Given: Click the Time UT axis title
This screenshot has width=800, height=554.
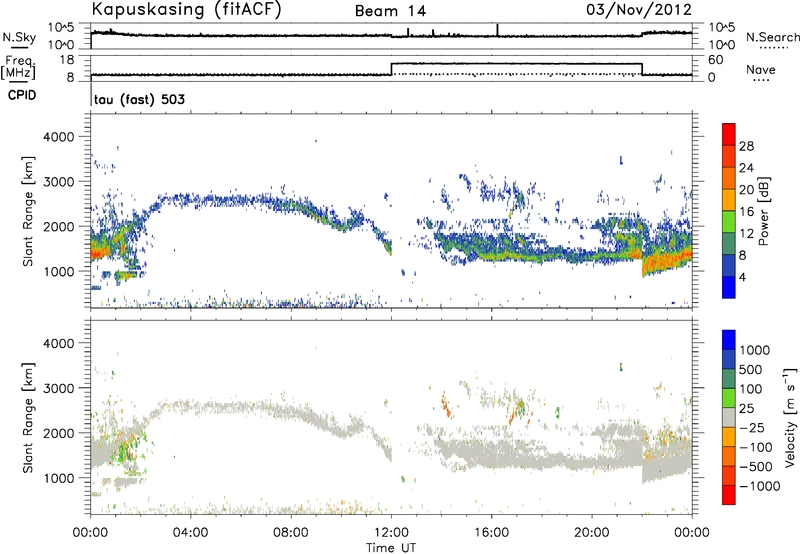Looking at the screenshot, I should point(391,548).
